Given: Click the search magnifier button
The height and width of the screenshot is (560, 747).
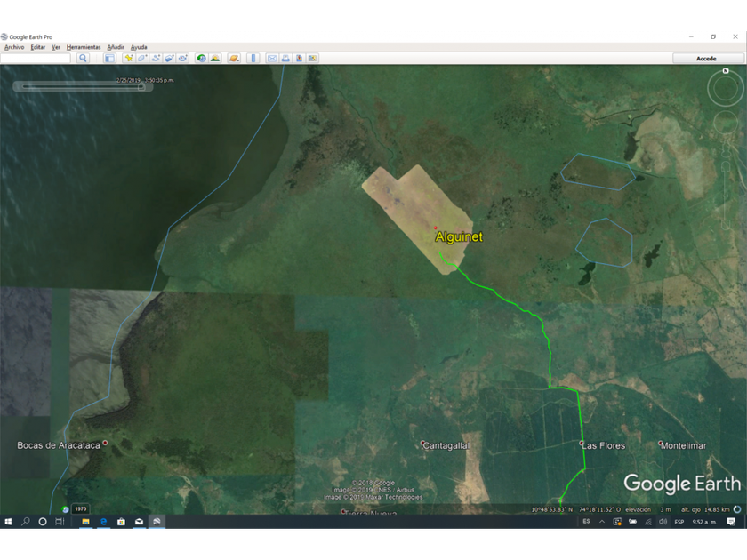Looking at the screenshot, I should point(83,58).
